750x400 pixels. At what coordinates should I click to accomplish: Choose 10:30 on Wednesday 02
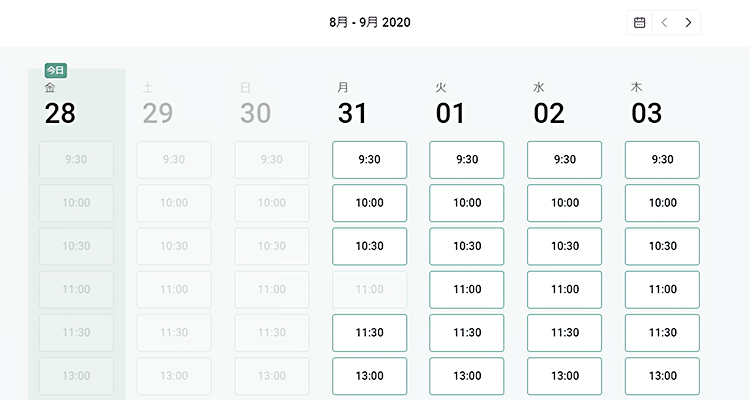click(x=564, y=246)
